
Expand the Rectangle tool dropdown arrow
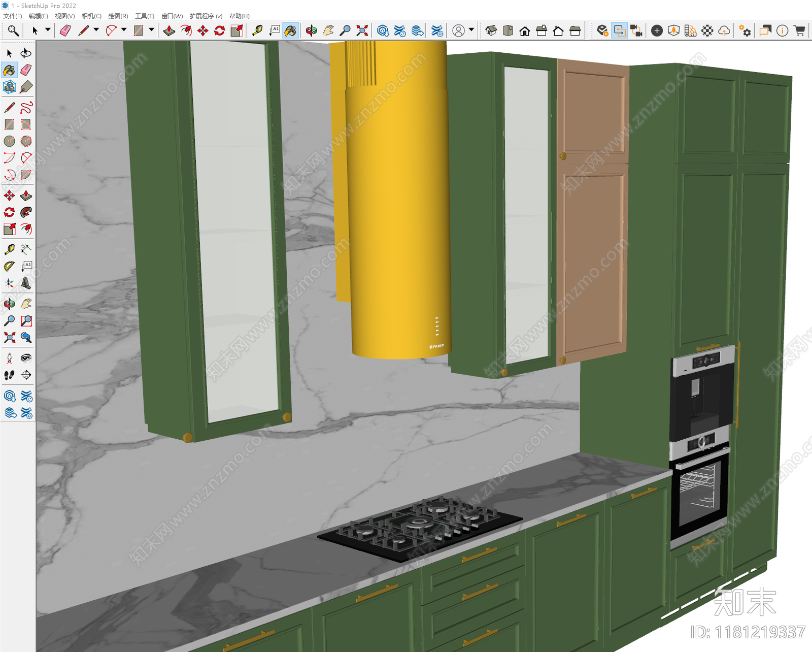[151, 30]
